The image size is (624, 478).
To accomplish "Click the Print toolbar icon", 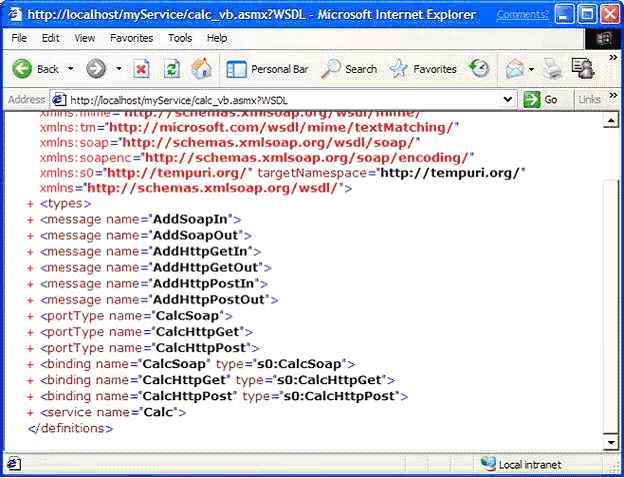I will (551, 69).
